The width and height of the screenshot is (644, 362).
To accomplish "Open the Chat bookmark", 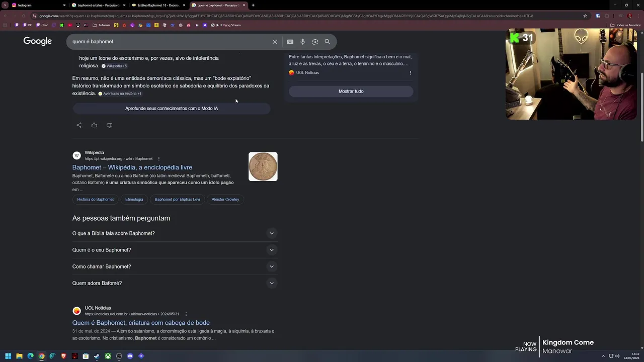I will [42, 25].
